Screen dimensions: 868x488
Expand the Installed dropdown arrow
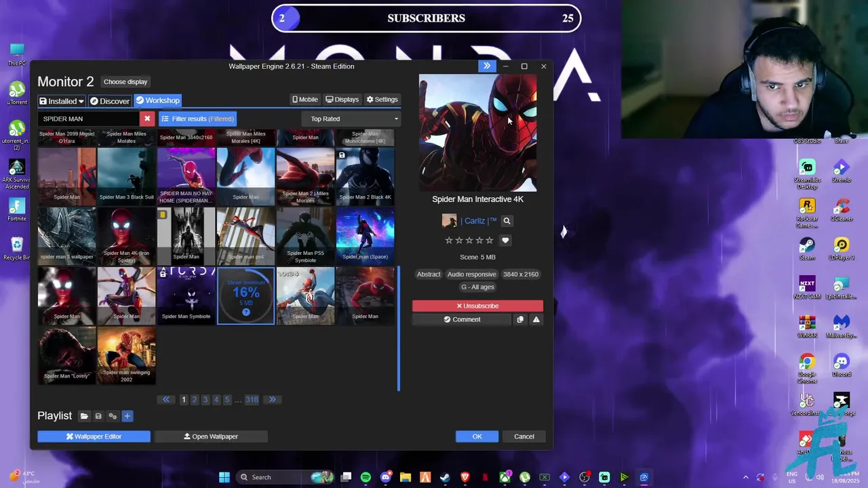pos(81,101)
